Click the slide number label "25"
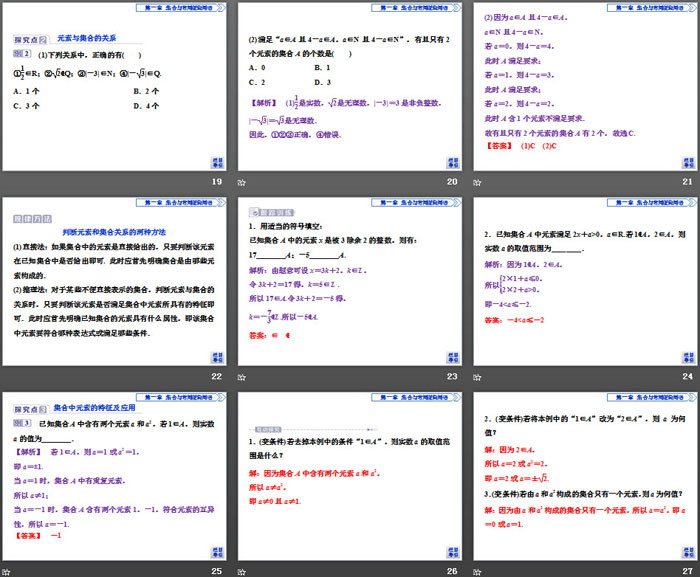The image size is (700, 577). coord(217,571)
